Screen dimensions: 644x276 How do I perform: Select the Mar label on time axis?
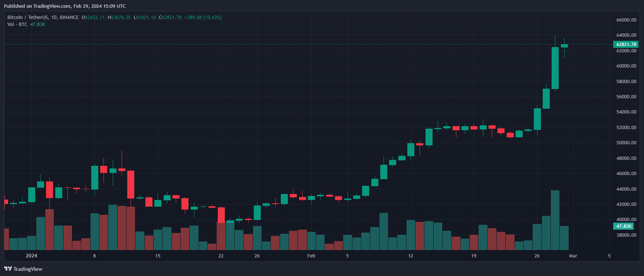(x=573, y=256)
